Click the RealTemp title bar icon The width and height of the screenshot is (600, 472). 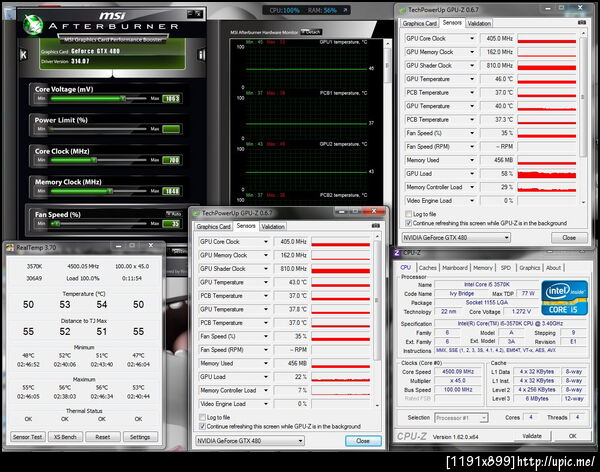(10, 248)
